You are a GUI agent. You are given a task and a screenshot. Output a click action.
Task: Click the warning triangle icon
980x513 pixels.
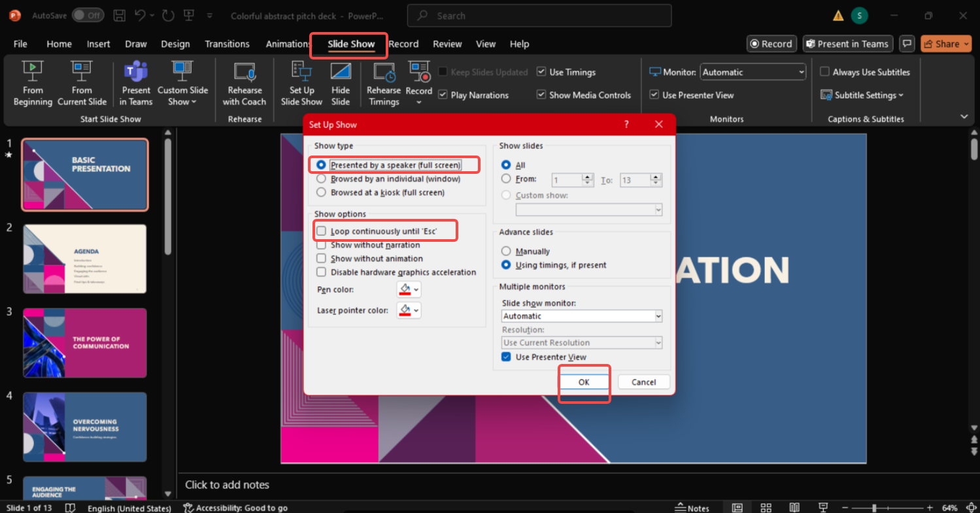point(837,15)
